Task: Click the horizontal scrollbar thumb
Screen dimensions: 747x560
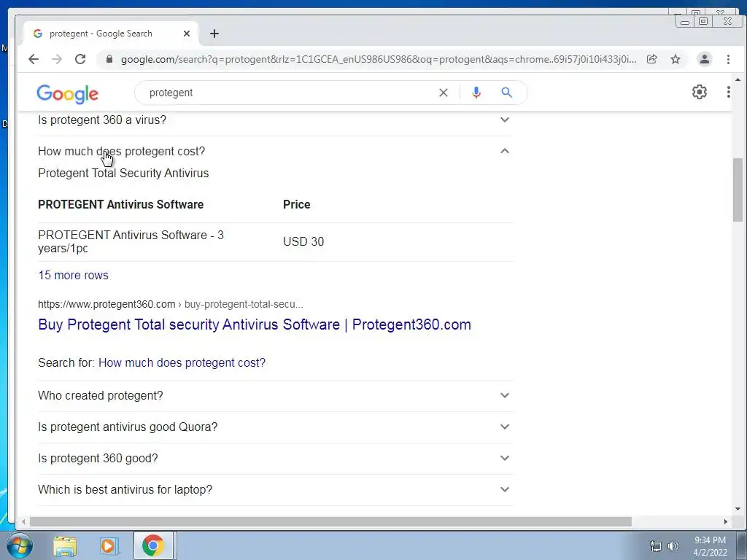Action: click(330, 522)
